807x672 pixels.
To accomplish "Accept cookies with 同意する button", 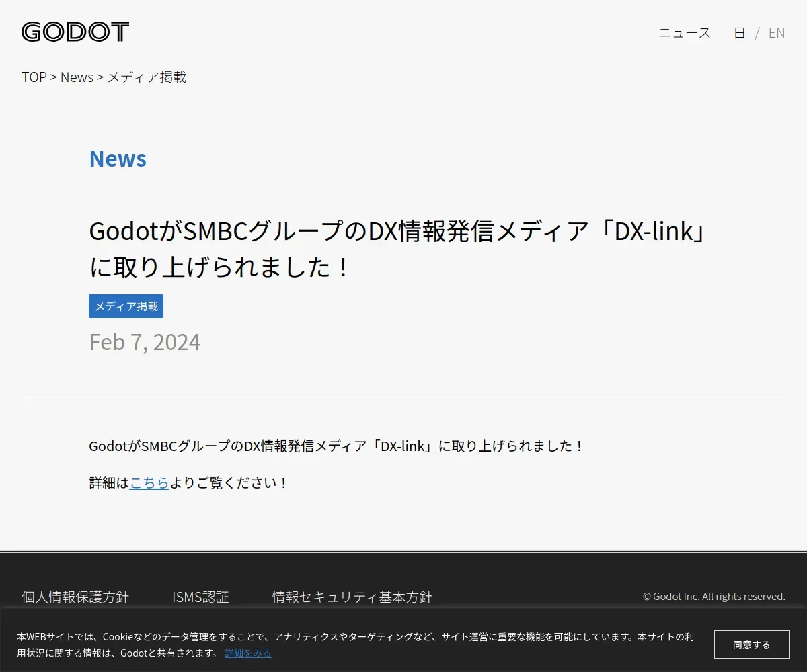I will pyautogui.click(x=752, y=644).
